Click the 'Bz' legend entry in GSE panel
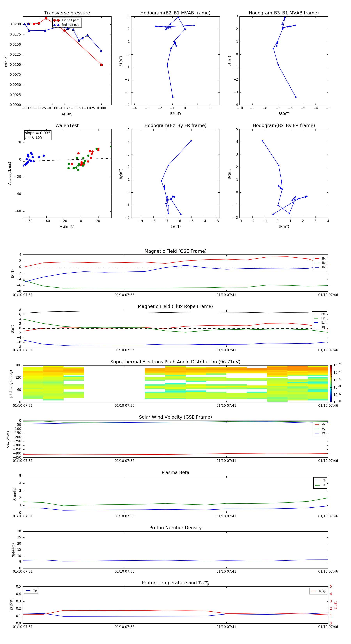The width and height of the screenshot is (351, 644). [x=320, y=267]
